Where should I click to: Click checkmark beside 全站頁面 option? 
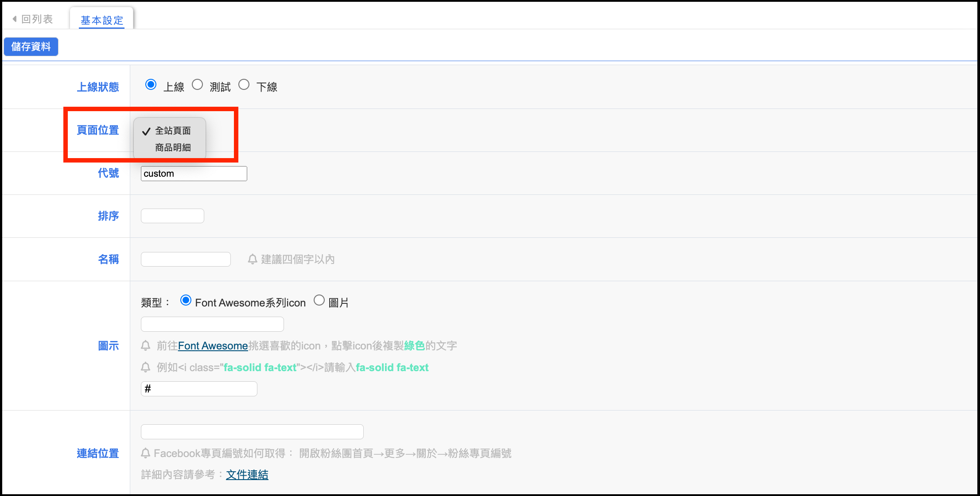(146, 131)
